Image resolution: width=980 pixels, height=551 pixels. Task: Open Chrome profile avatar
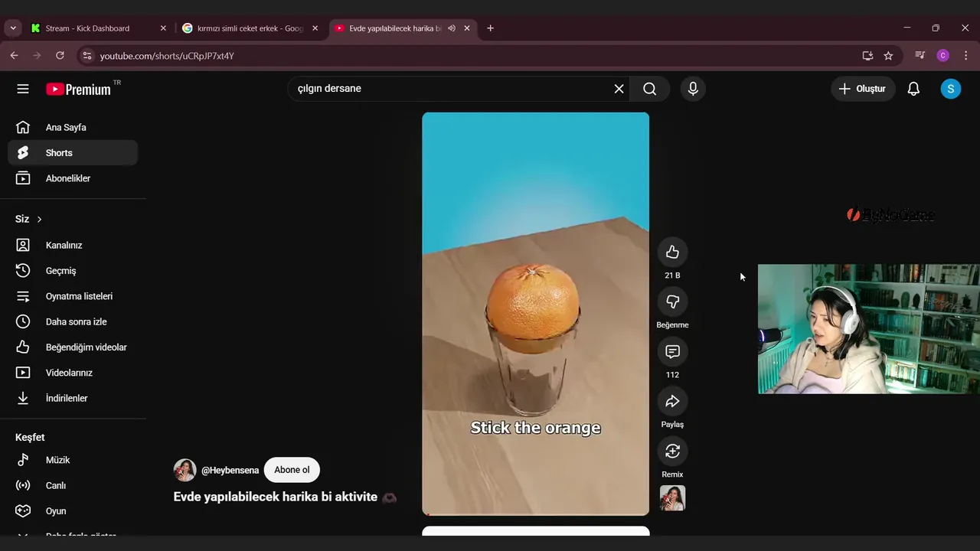943,56
